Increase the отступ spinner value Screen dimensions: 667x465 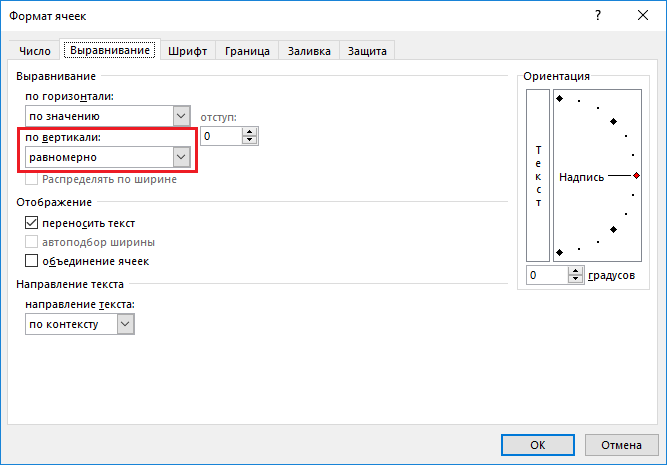point(250,131)
